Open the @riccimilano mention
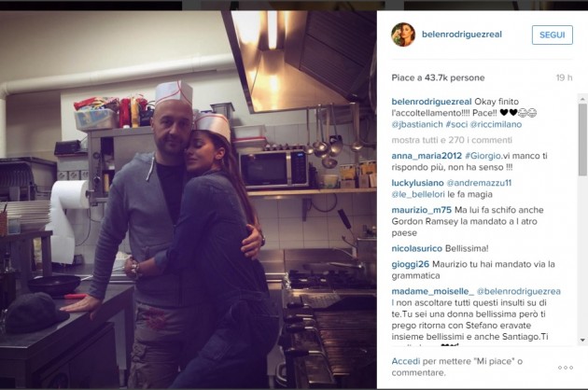Viewport: 588px width, 390px height. point(496,124)
